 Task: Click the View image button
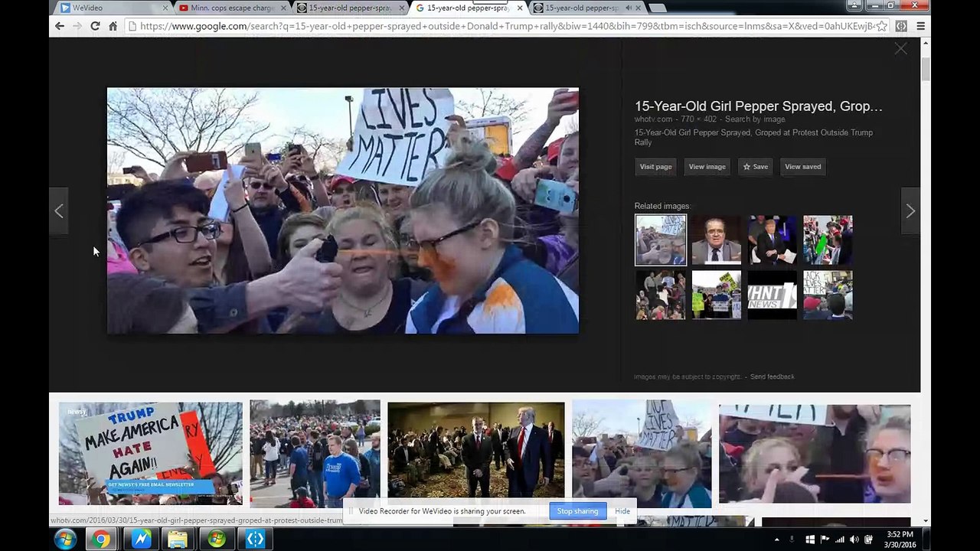pyautogui.click(x=707, y=167)
